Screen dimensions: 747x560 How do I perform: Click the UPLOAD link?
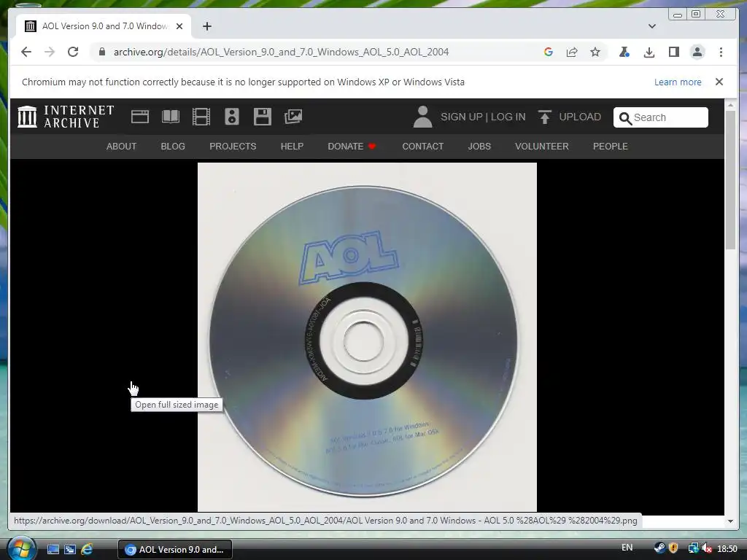(580, 117)
